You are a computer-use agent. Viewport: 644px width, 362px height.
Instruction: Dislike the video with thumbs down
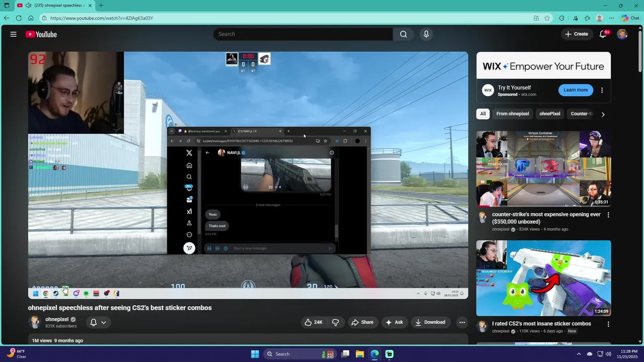point(336,322)
